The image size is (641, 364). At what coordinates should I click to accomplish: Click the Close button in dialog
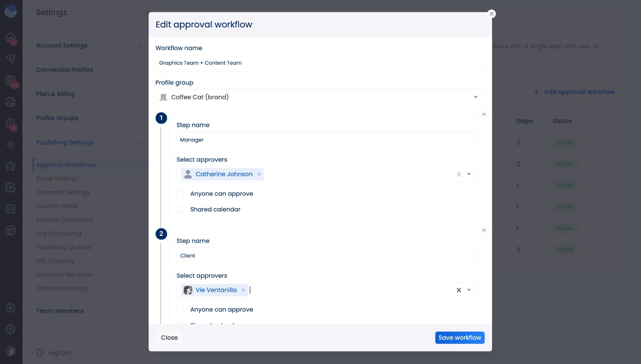(169, 338)
